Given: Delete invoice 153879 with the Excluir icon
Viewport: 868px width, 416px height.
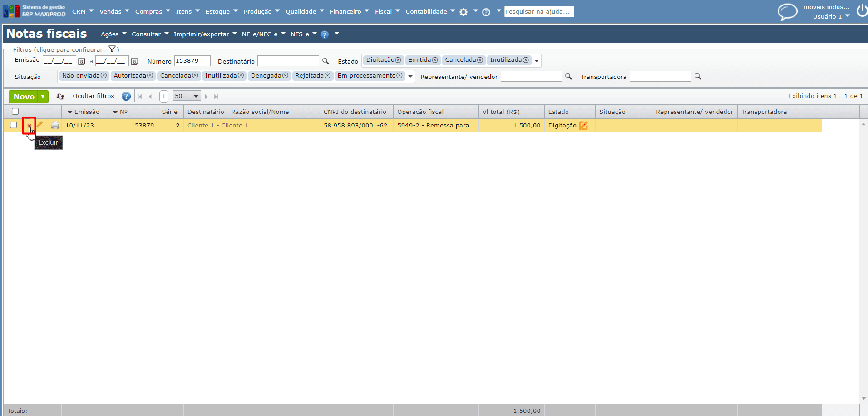Looking at the screenshot, I should [29, 126].
